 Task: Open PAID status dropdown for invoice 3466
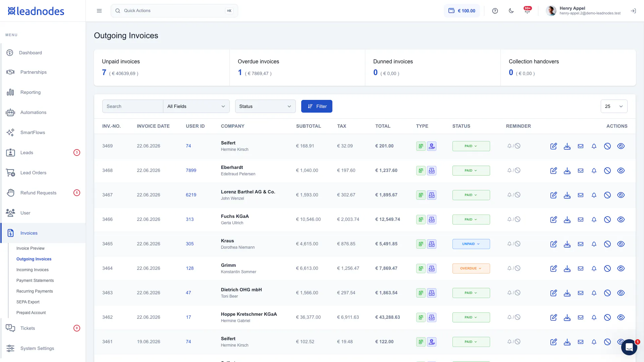(x=471, y=220)
